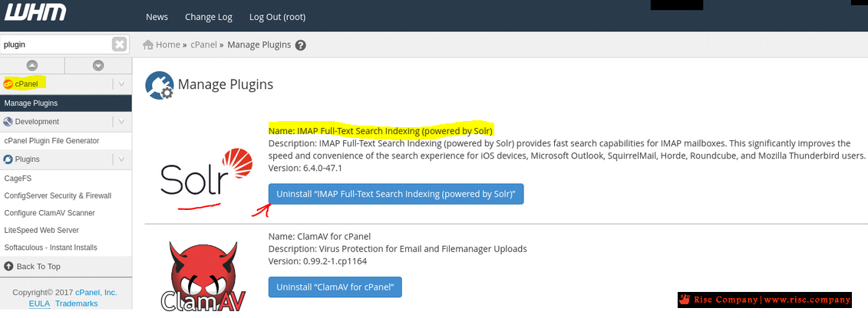Click the ClamAV logo image

point(203,275)
